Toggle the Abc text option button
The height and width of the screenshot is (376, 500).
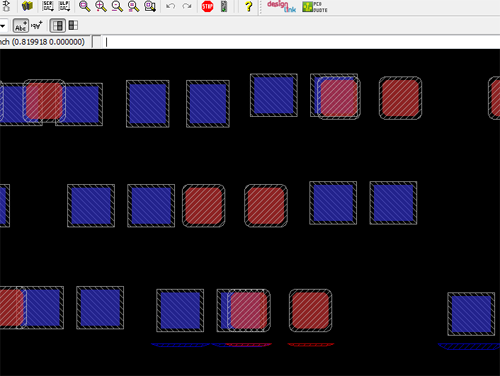(x=21, y=26)
